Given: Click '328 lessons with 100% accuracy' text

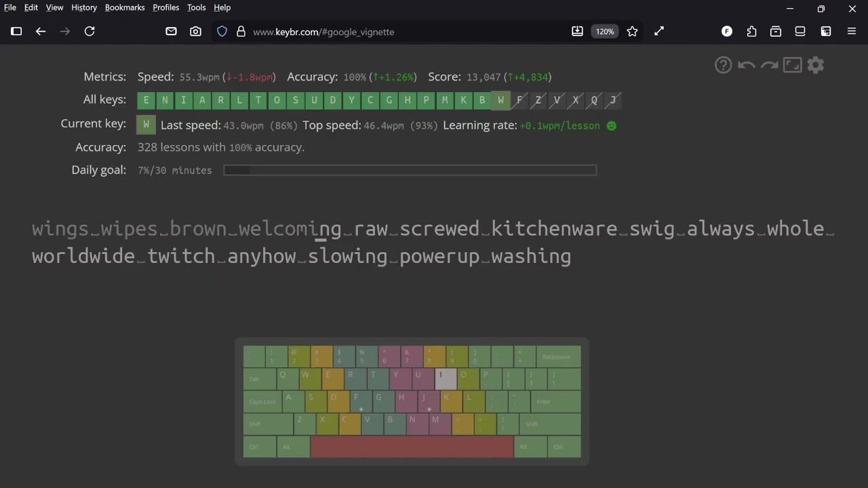Looking at the screenshot, I should [221, 147].
